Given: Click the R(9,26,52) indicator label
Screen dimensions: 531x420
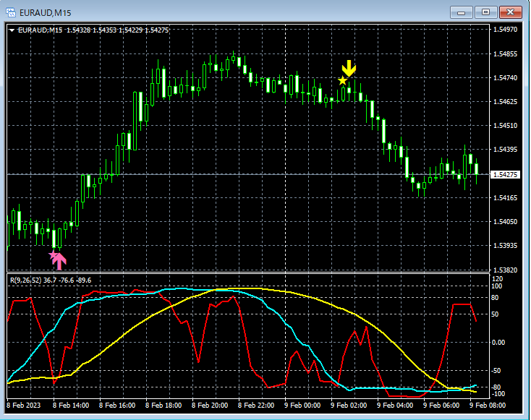Looking at the screenshot, I should (25, 280).
